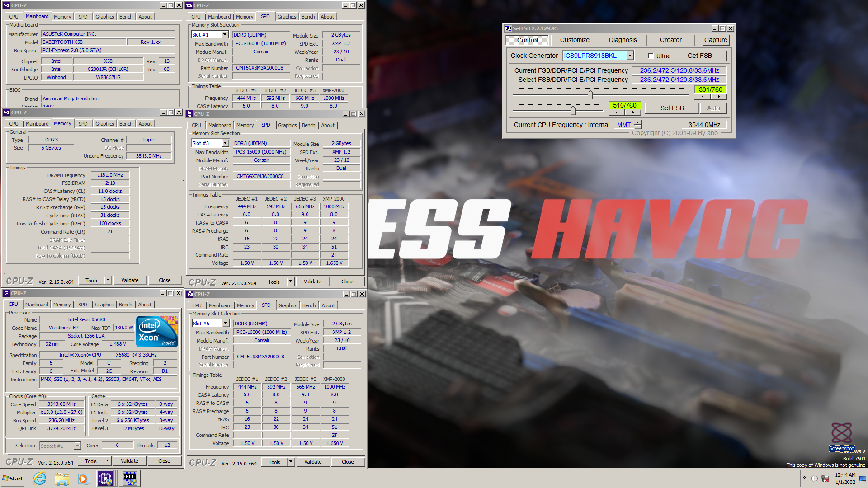Click the Select FSB frequency readout field

679,80
